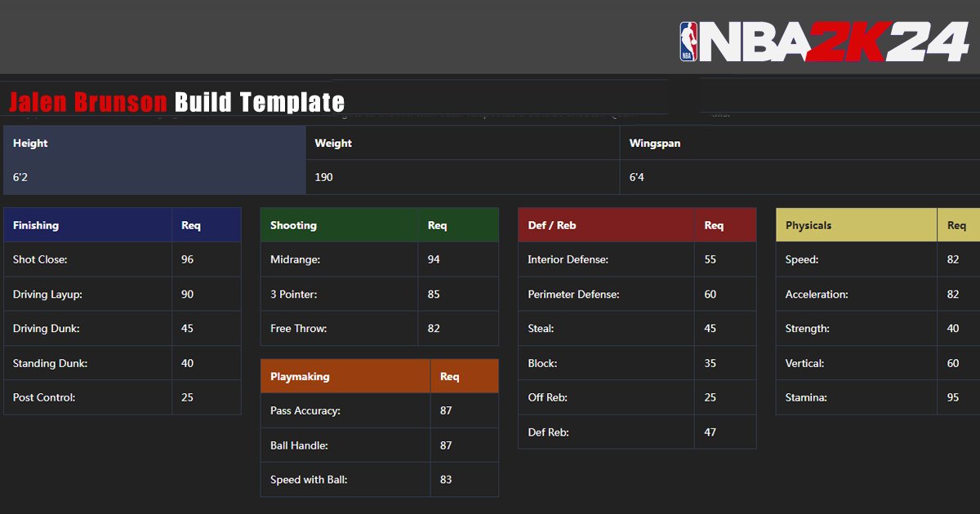Select the 6'4 wingspan value
Screen dimensions: 980x514
(637, 177)
